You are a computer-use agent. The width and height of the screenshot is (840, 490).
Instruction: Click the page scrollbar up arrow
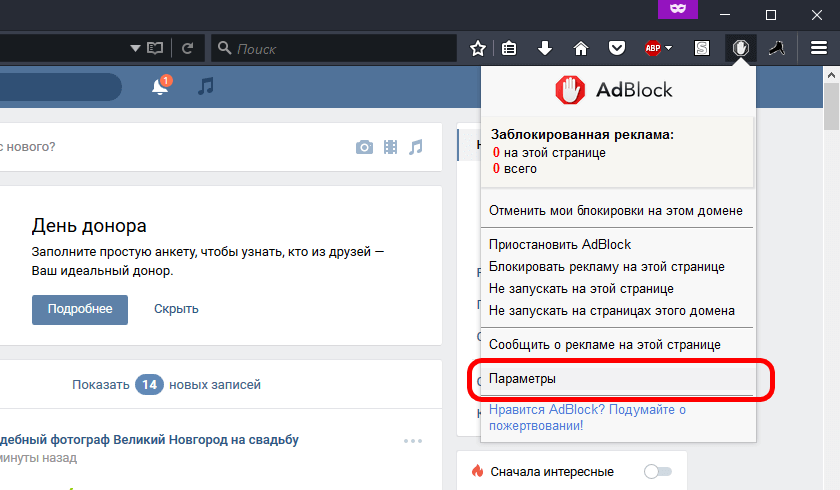point(831,76)
